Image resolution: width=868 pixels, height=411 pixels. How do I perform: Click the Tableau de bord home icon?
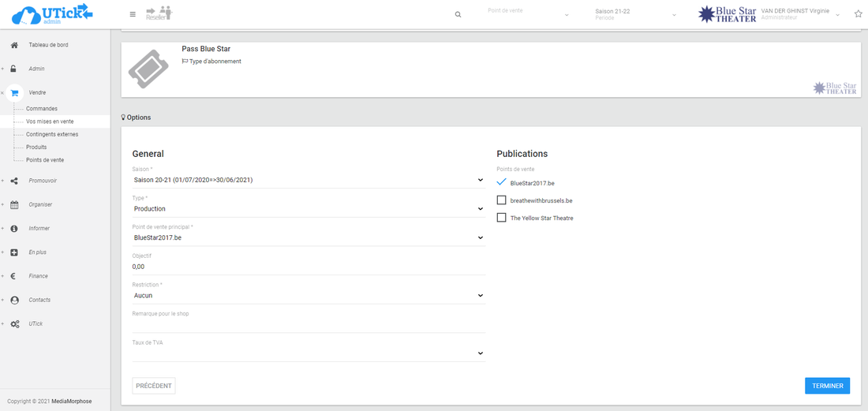(x=14, y=45)
